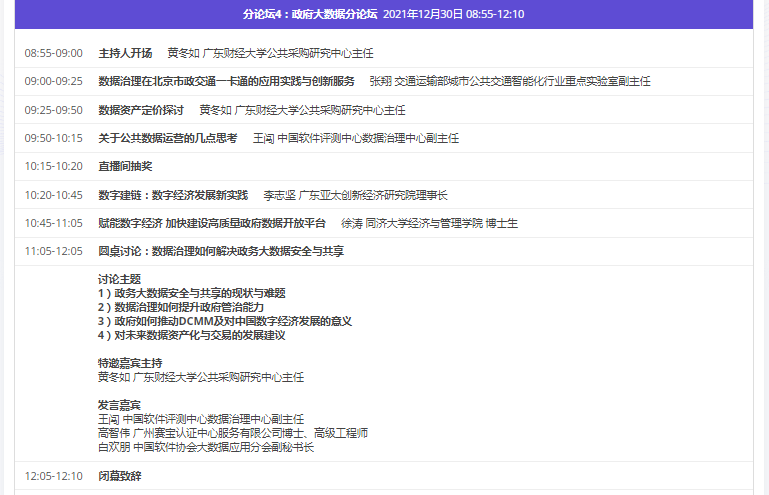Select the 09:25-09:50 time slot
Viewport: 769px width, 495px height.
(54, 110)
